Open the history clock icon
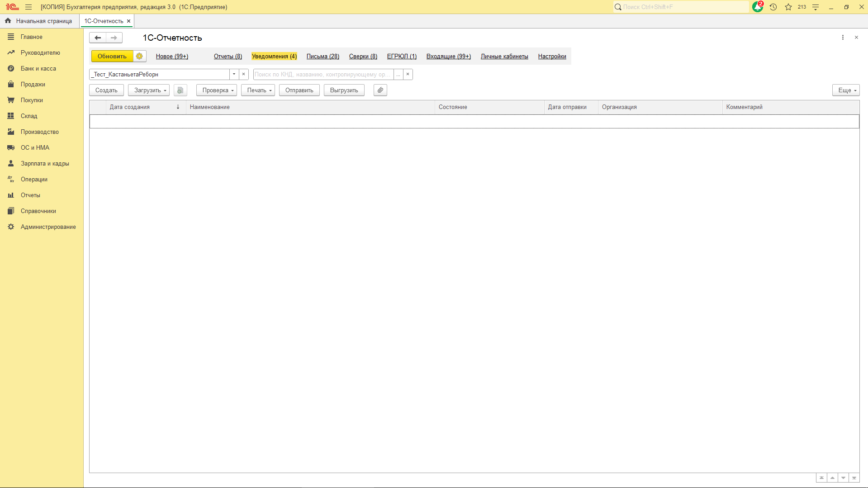Image resolution: width=868 pixels, height=488 pixels. (773, 7)
